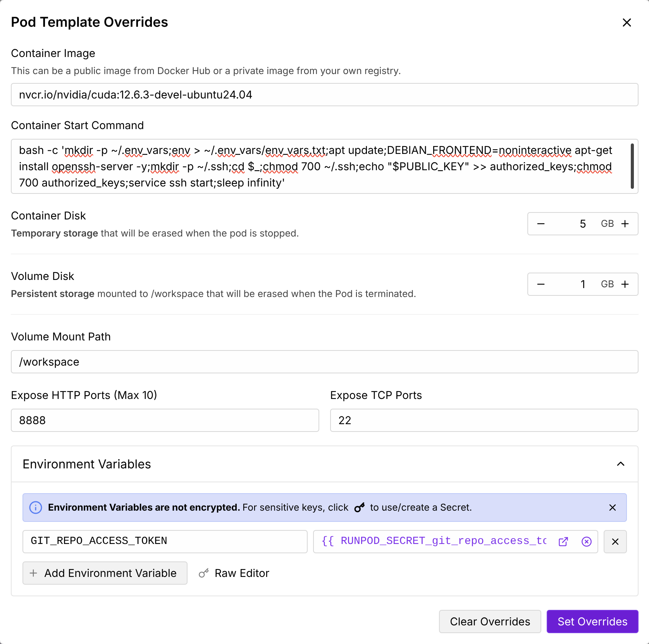Clear the RUNPOD_SECRET value with circle-x icon

point(586,541)
